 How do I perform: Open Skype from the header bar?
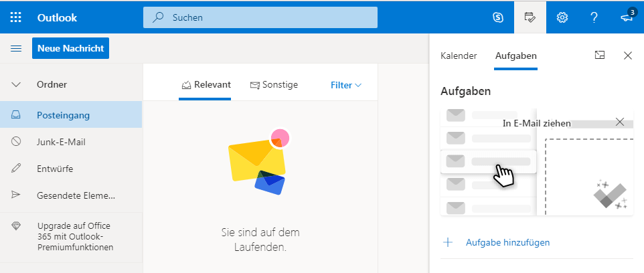coord(498,17)
